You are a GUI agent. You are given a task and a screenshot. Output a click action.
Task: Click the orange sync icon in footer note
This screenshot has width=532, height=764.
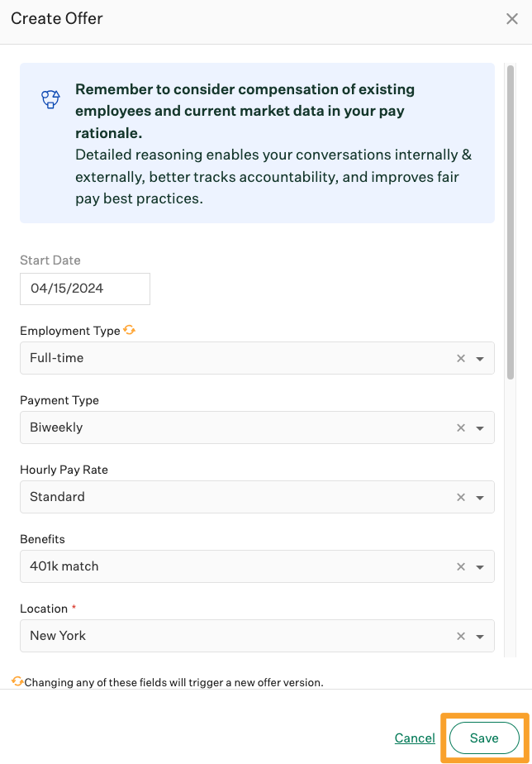coord(17,681)
